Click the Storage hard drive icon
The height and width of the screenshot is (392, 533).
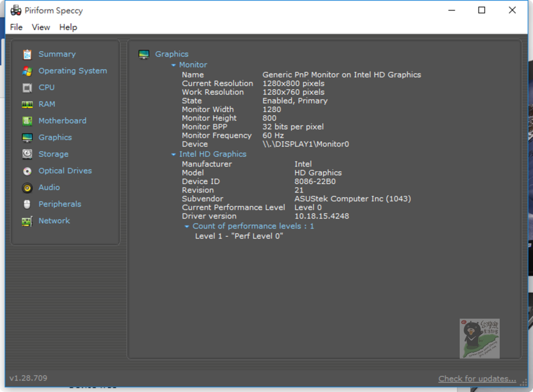click(27, 154)
